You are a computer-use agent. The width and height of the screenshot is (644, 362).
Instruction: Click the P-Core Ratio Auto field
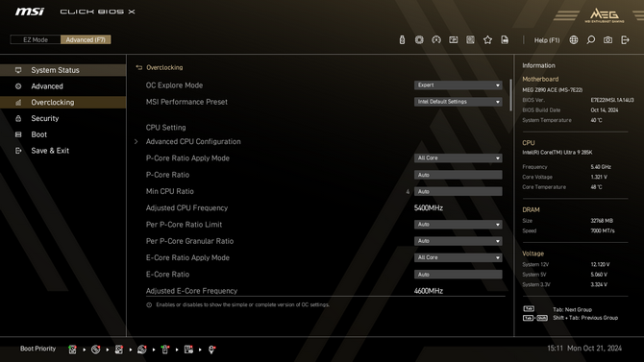point(458,175)
